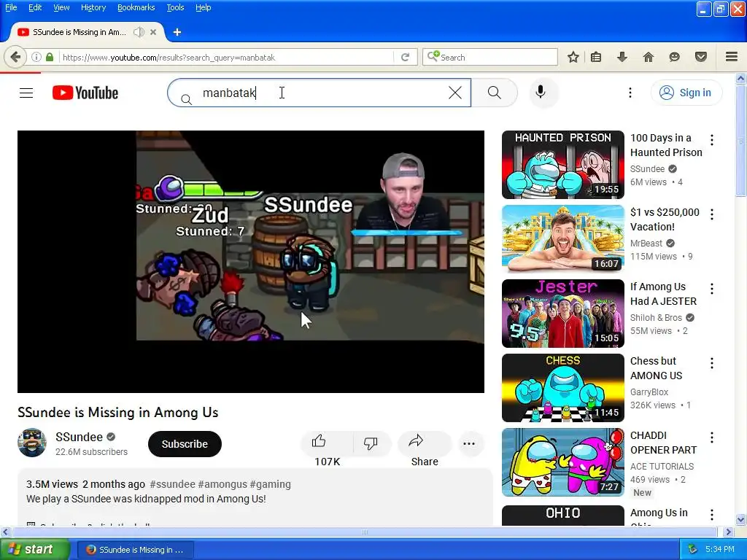Open the Edit menu

(x=35, y=7)
